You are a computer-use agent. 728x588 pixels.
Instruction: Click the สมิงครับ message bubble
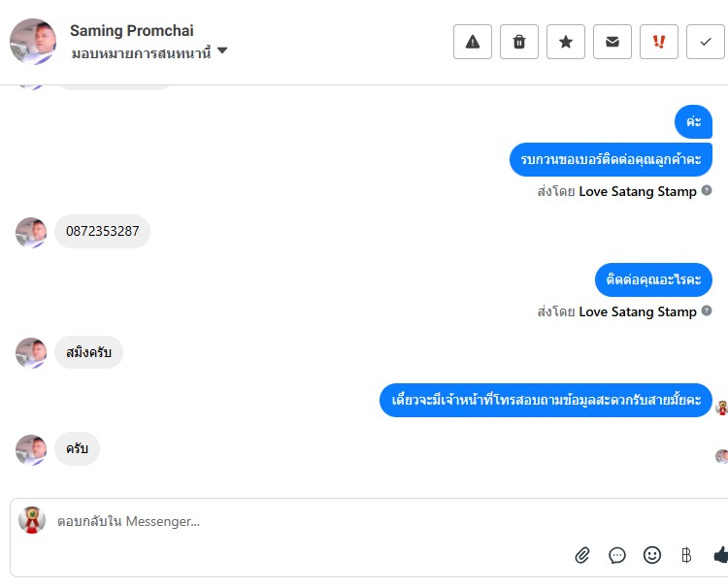click(x=88, y=352)
